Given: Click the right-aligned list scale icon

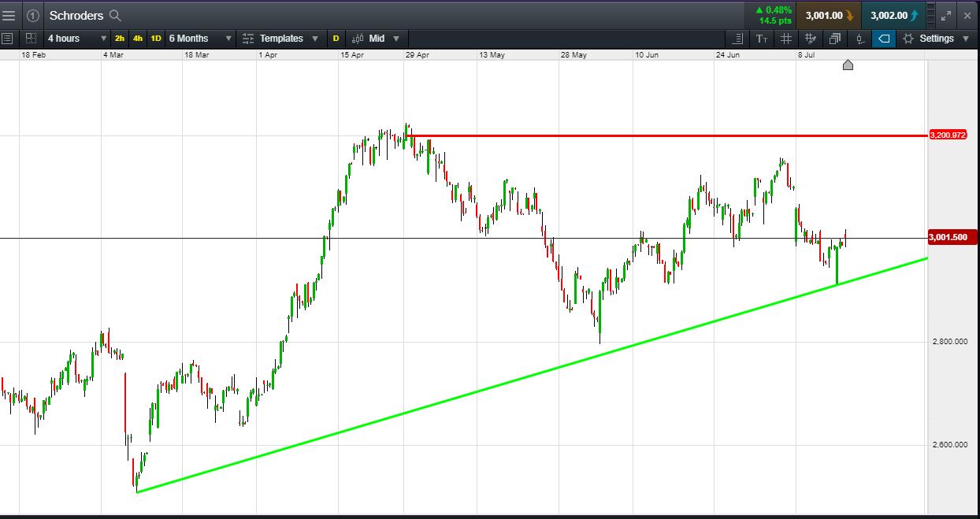Looking at the screenshot, I should click(x=738, y=38).
